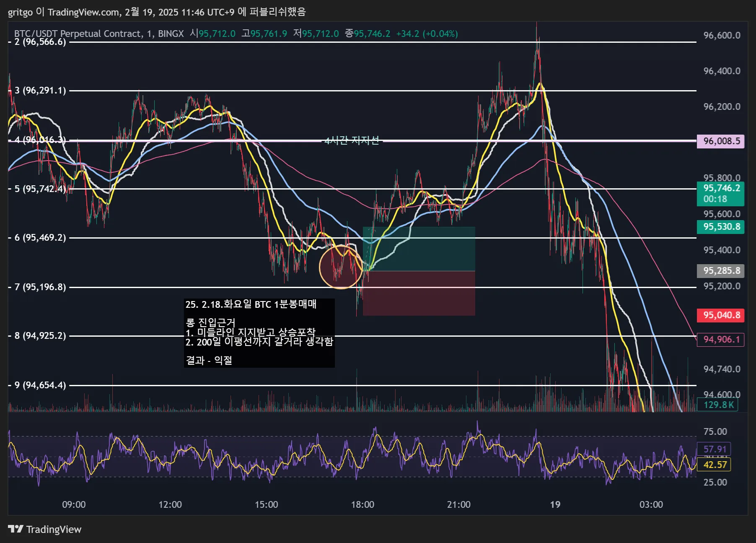
Task: Click the TradingView logo at bottom
Action: coord(45,529)
